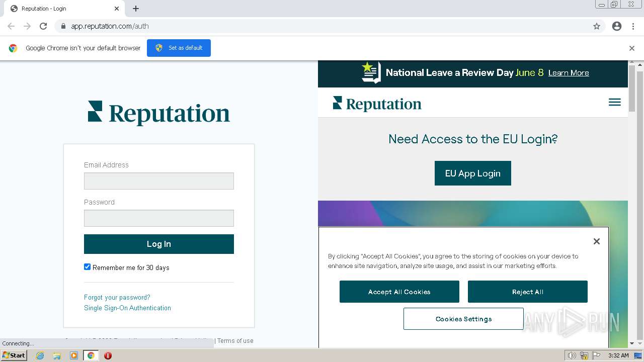Click the browser back arrow

coord(11,26)
